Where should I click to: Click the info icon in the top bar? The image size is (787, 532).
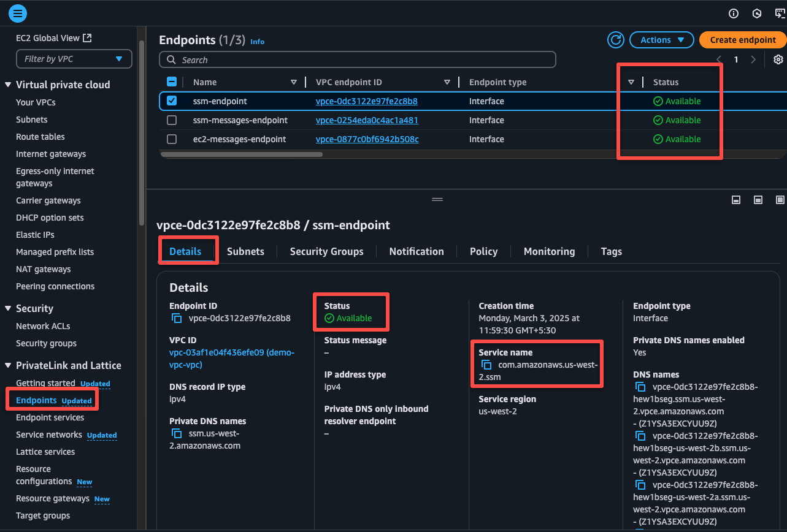(733, 13)
